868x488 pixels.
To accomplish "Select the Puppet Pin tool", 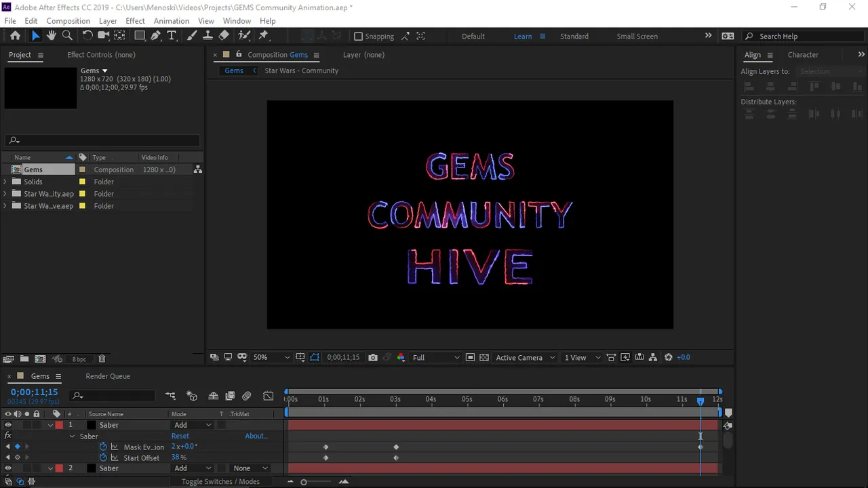I will click(264, 36).
